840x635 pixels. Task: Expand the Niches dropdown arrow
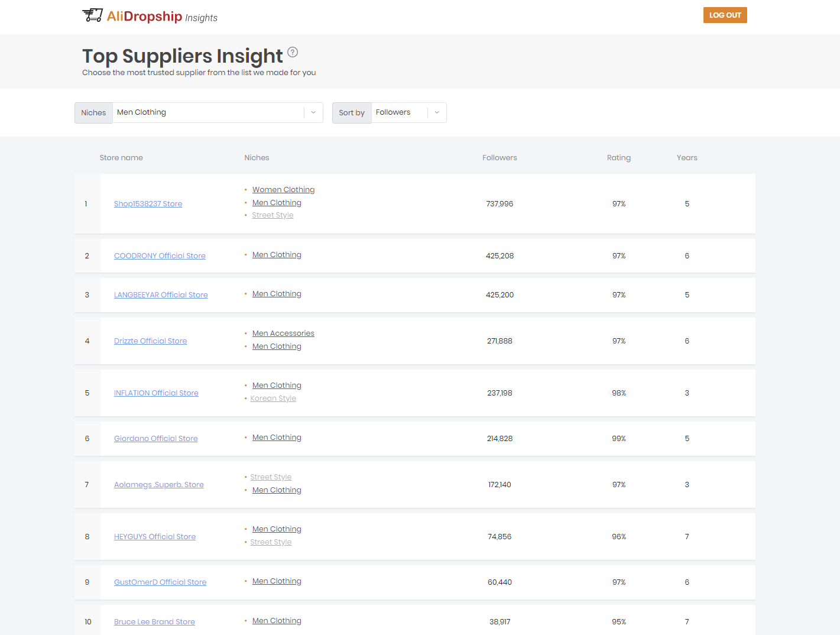click(x=313, y=112)
